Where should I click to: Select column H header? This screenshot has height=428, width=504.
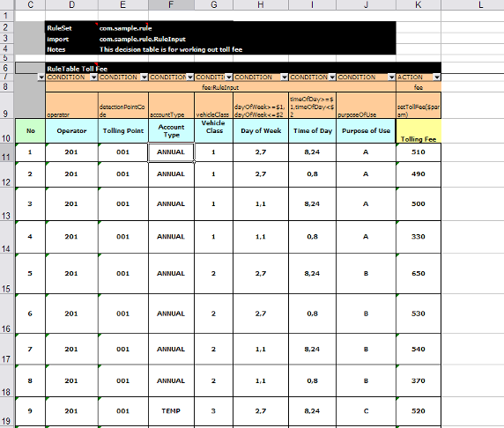pyautogui.click(x=261, y=4)
